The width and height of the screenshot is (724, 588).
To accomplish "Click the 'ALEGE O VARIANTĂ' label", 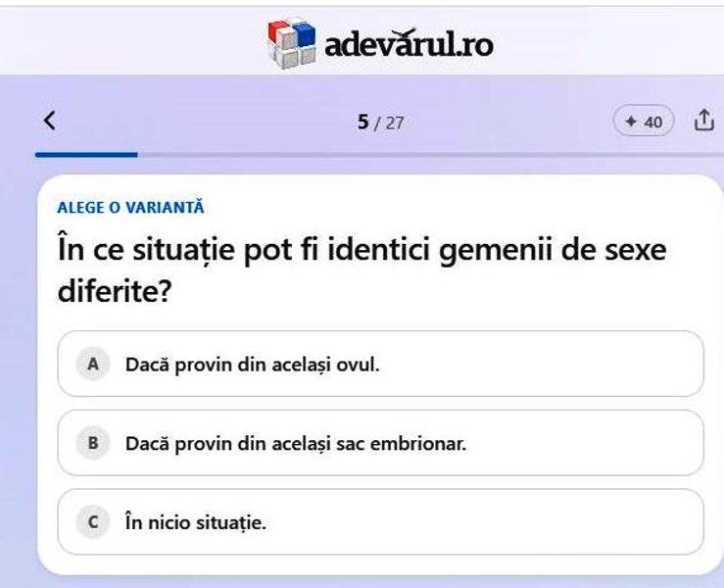I will pos(130,208).
